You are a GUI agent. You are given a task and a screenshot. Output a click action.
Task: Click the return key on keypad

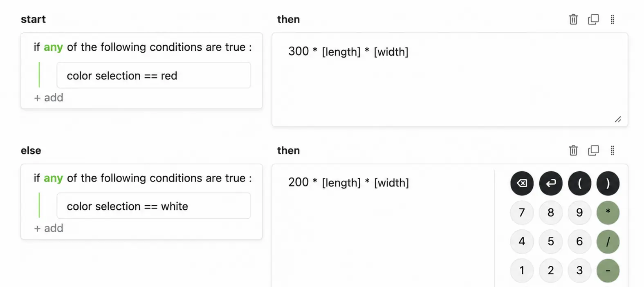click(x=551, y=183)
